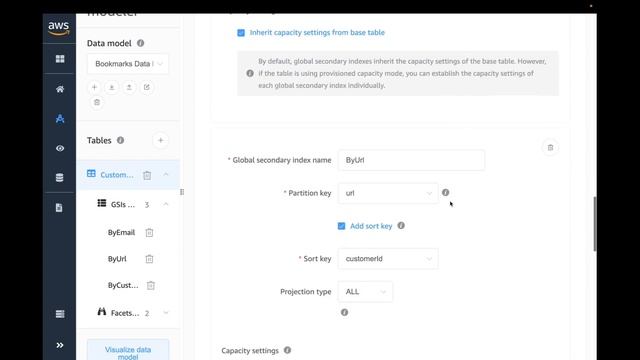Expand the Facets tree section

pos(166,313)
